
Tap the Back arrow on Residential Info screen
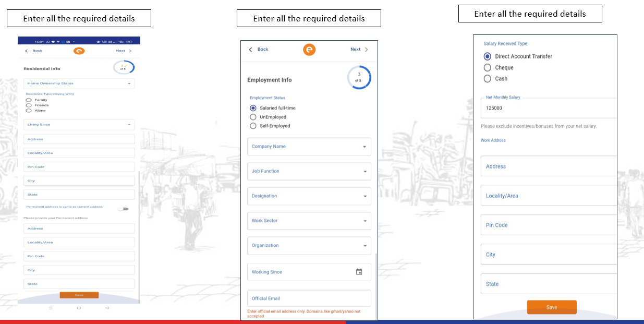27,51
